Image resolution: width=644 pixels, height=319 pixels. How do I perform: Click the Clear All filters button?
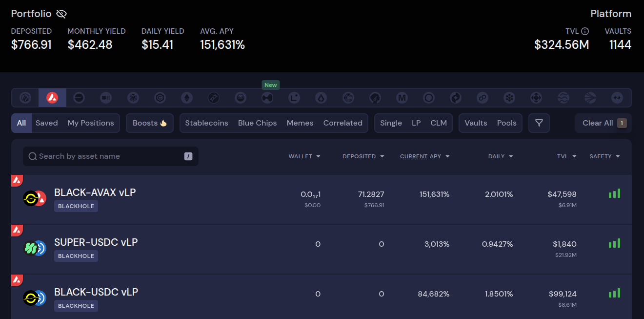click(604, 123)
